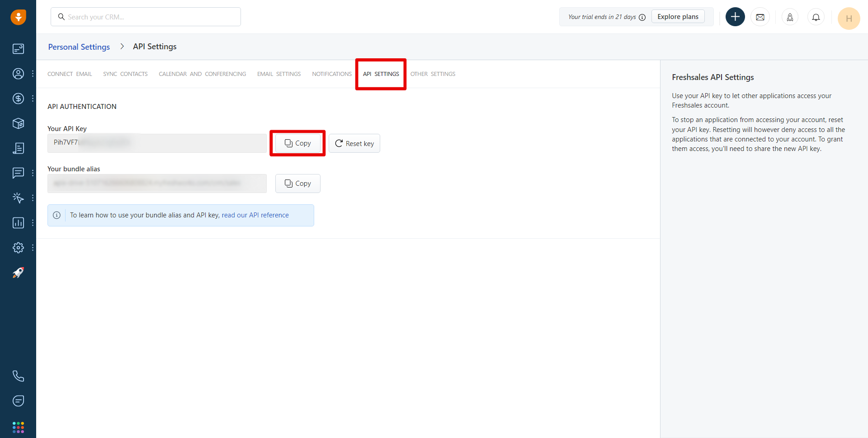
Task: Switch to the Notifications tab
Action: pyautogui.click(x=332, y=74)
